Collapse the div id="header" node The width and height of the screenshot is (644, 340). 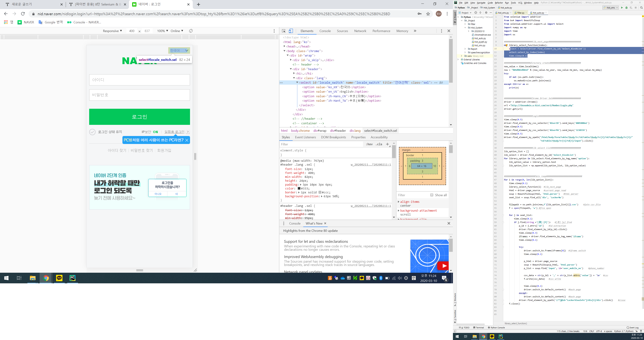tap(291, 69)
